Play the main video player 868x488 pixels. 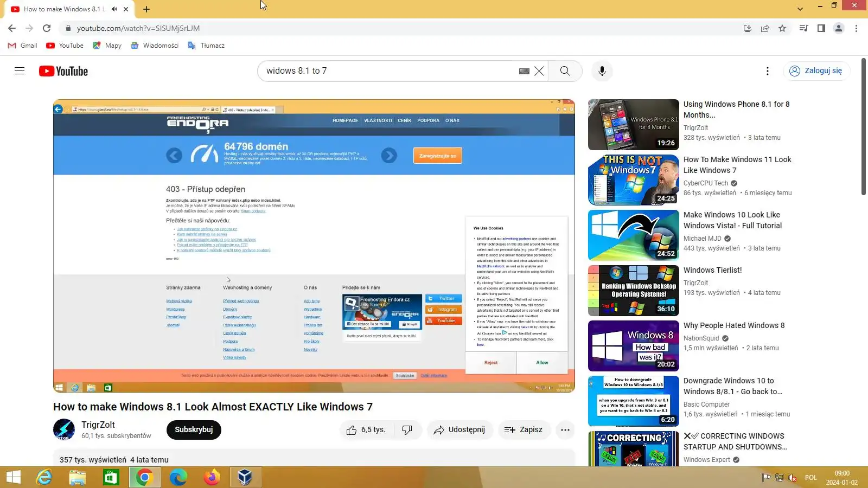314,246
